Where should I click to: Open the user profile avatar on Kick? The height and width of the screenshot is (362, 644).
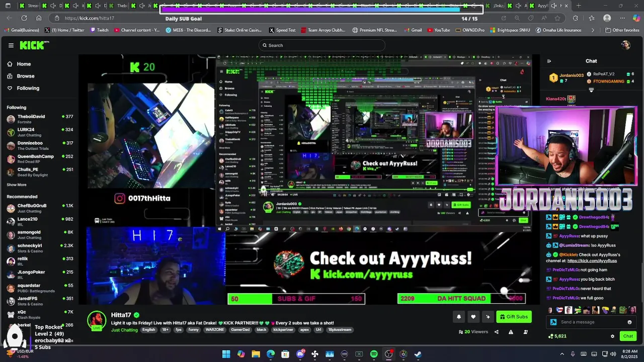626,45
